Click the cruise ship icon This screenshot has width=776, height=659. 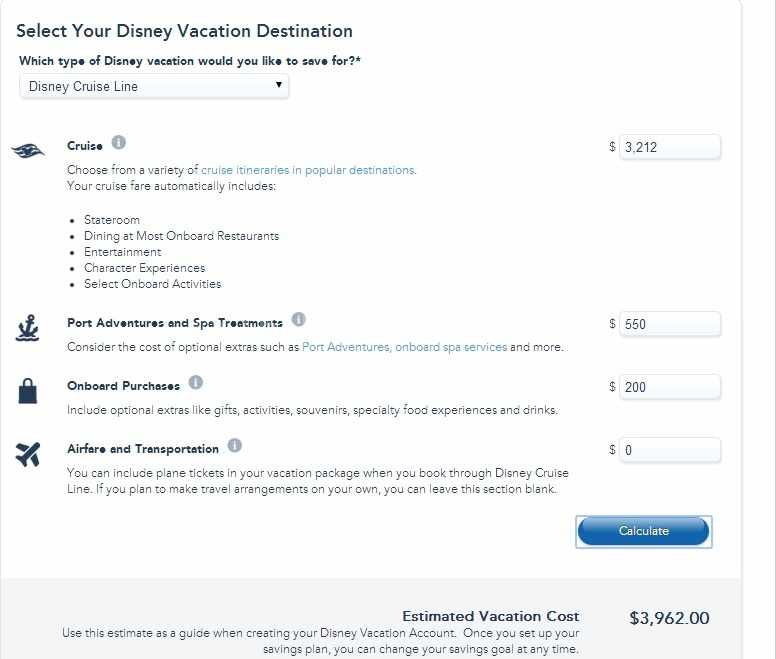pos(28,151)
